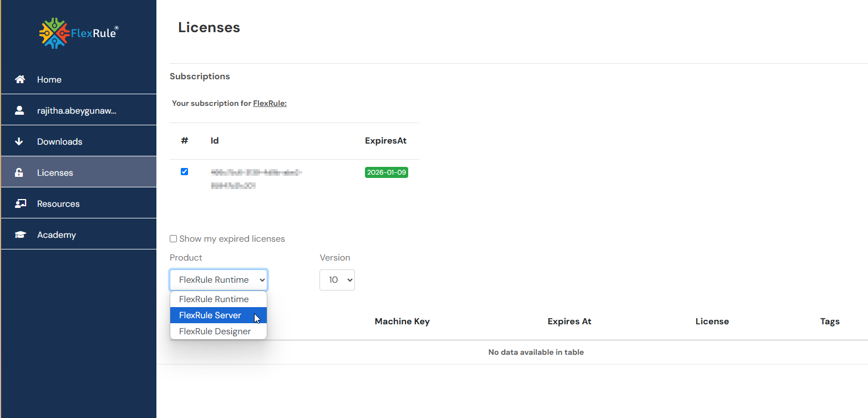Go to Downloads in the sidebar

click(78, 141)
